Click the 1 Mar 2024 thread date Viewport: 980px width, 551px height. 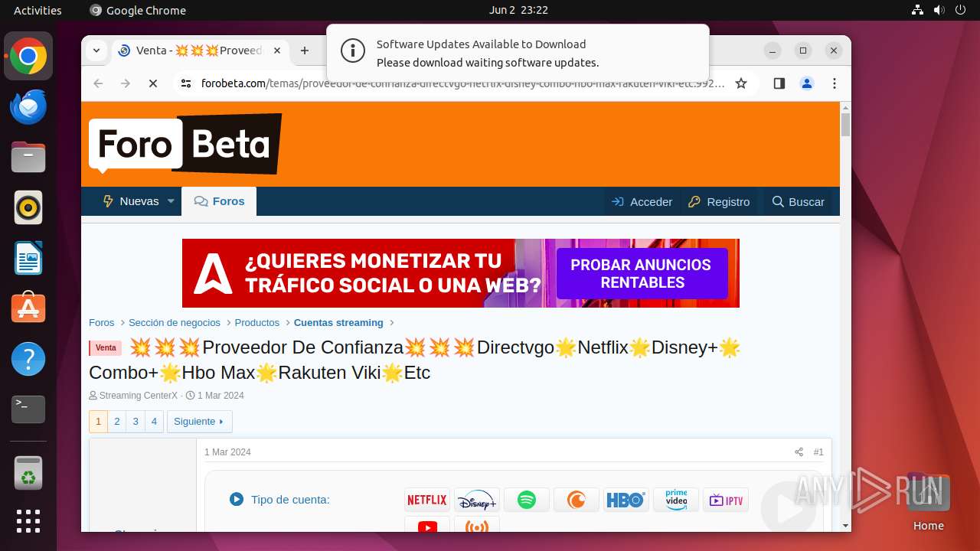(220, 396)
